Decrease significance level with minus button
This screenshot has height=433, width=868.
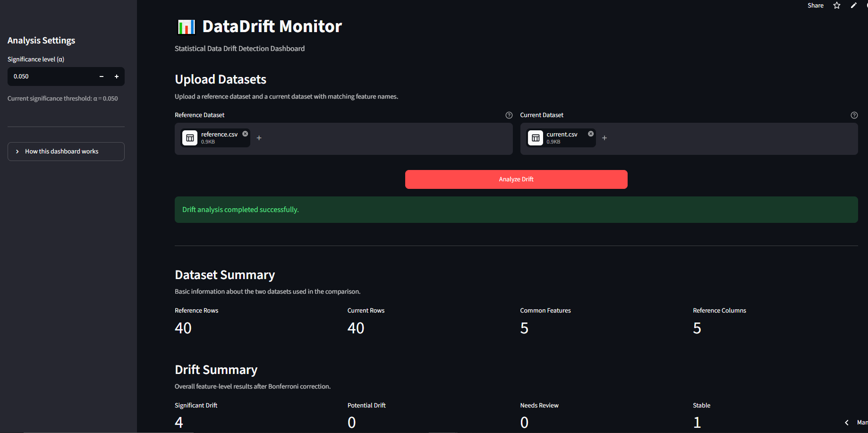102,76
